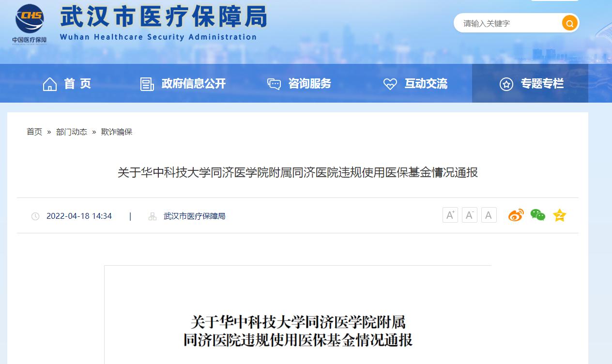The height and width of the screenshot is (364, 612).
Task: Open the 首页 navigation tab
Action: (77, 84)
